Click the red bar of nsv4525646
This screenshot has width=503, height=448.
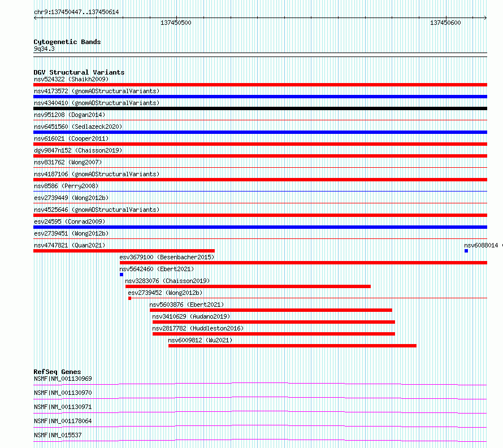pos(260,215)
